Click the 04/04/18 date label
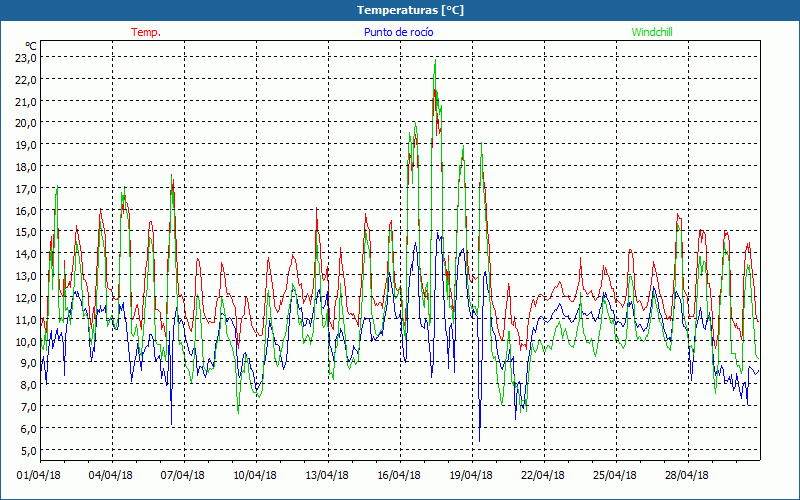This screenshot has height=500, width=800. pyautogui.click(x=111, y=476)
